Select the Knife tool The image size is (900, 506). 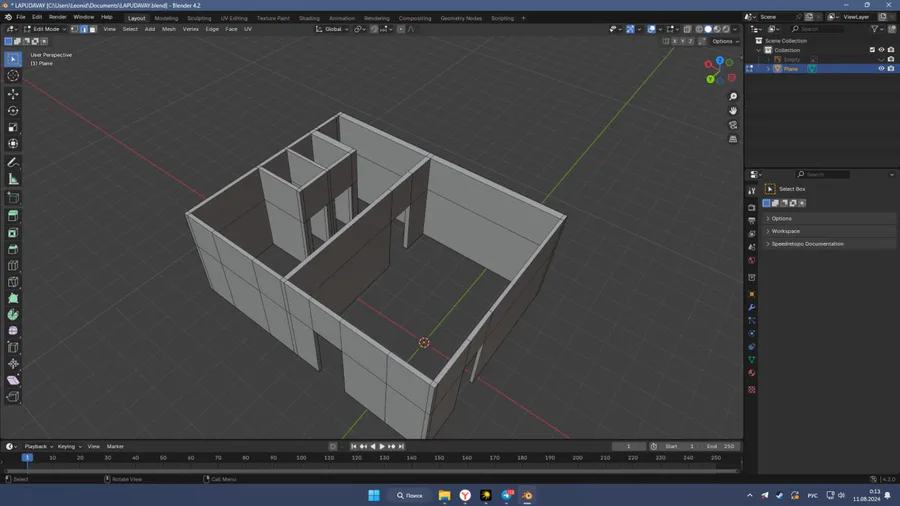tap(13, 282)
